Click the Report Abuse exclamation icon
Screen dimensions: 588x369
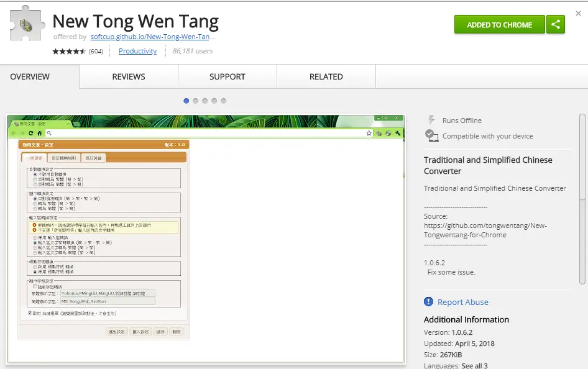(x=428, y=301)
